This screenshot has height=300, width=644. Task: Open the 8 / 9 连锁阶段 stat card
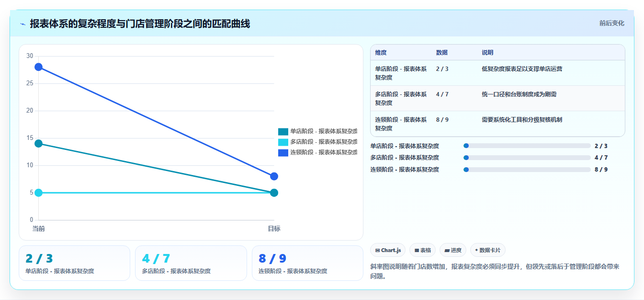coord(307,263)
